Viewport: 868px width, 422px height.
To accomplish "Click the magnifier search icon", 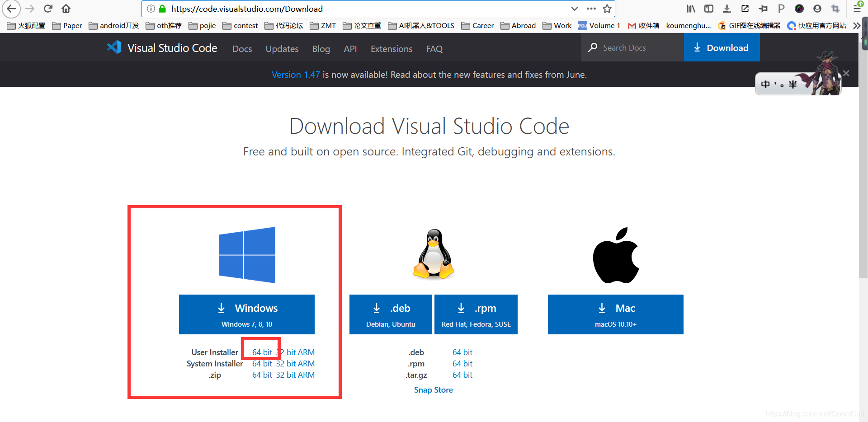I will [593, 47].
